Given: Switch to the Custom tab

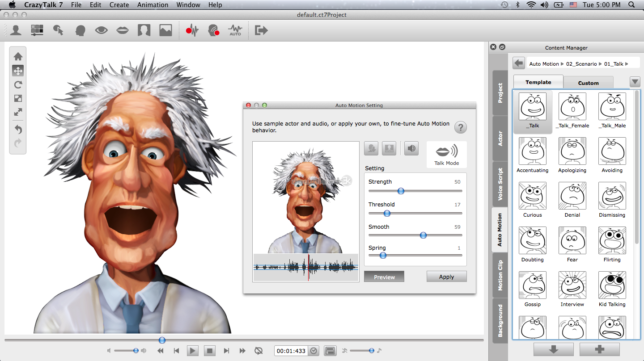Looking at the screenshot, I should tap(588, 83).
